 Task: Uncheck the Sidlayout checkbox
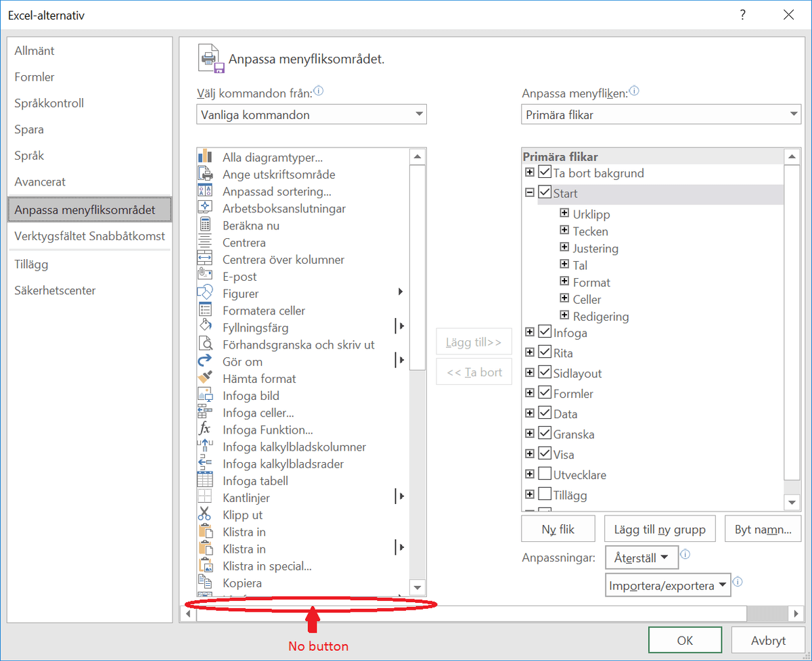(545, 373)
